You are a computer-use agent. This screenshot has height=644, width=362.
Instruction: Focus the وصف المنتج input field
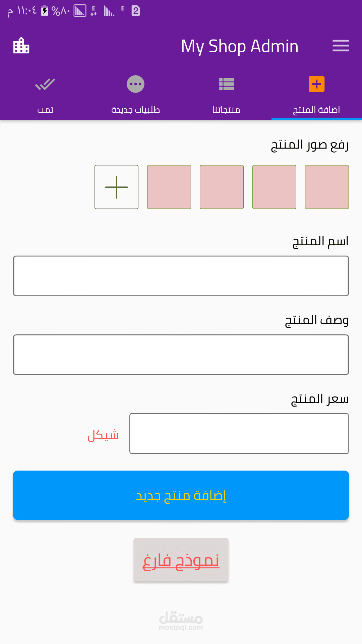(x=181, y=355)
